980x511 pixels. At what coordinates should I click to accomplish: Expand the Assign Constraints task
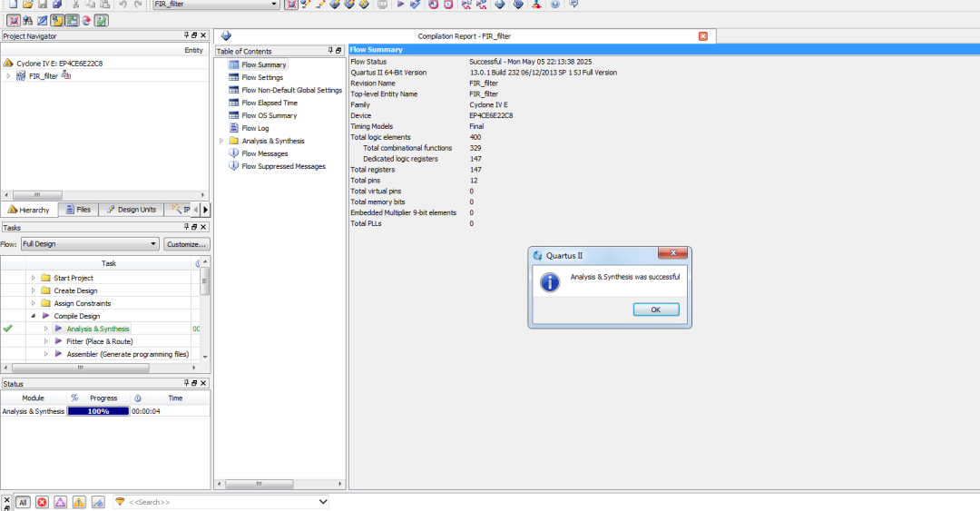34,303
